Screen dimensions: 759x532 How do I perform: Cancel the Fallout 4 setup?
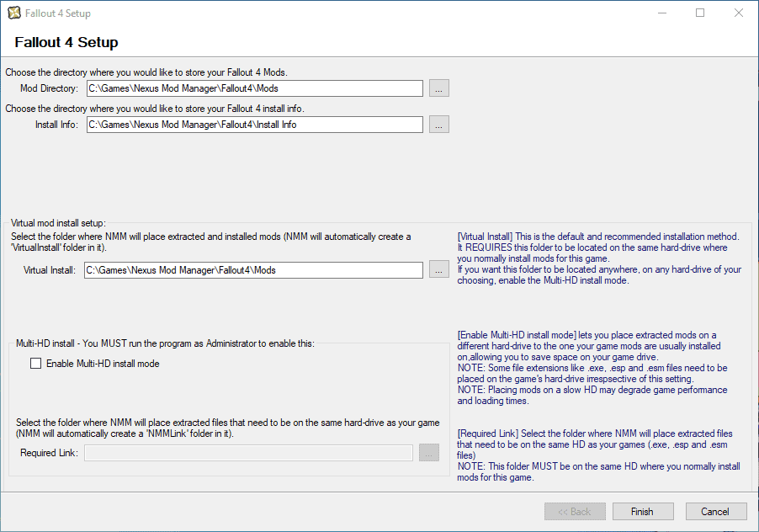(715, 511)
